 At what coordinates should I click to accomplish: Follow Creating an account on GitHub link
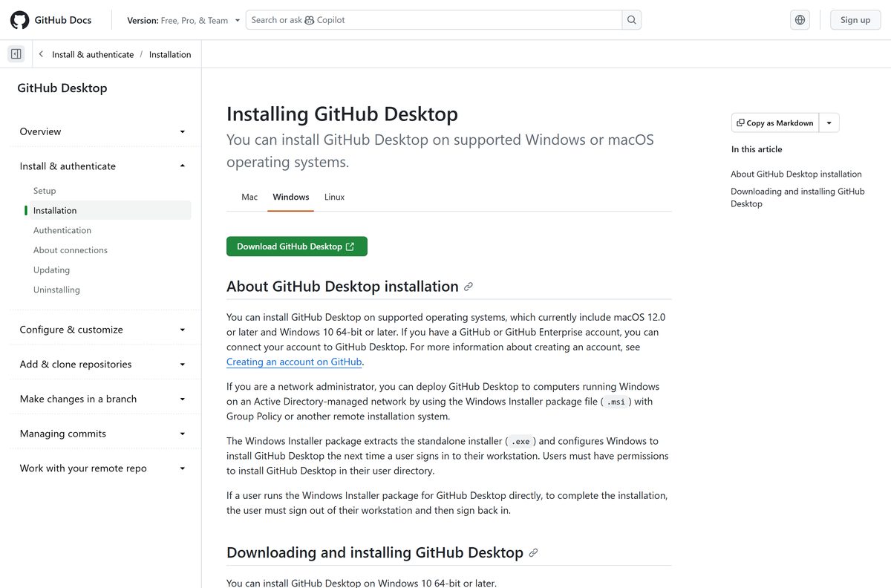pyautogui.click(x=294, y=362)
